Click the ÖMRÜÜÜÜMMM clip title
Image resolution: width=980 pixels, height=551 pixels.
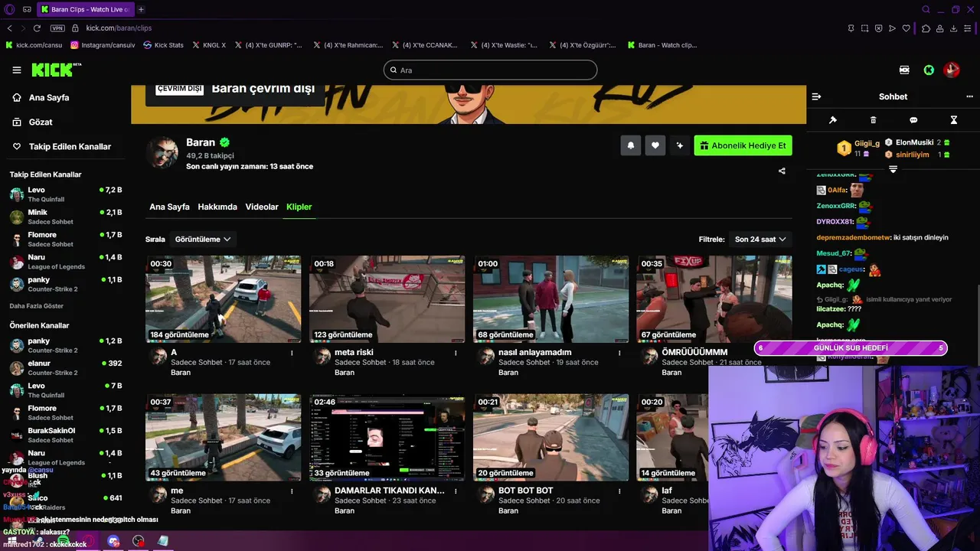click(694, 352)
